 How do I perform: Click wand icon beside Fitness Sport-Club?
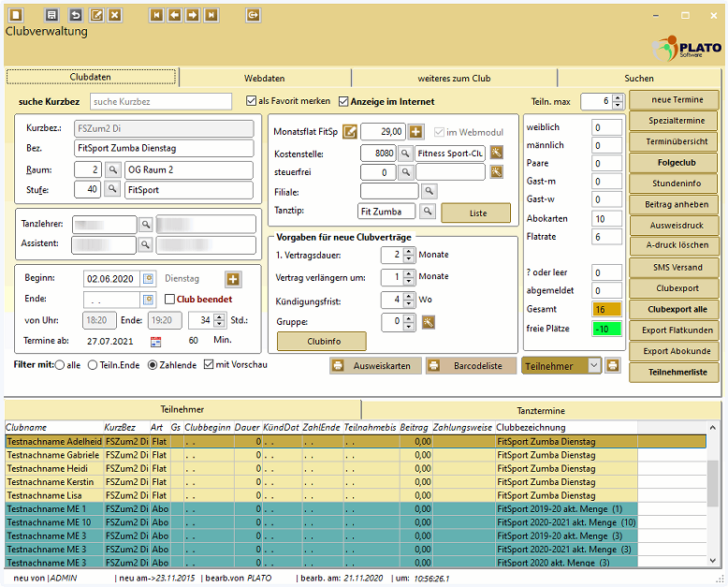click(x=496, y=153)
